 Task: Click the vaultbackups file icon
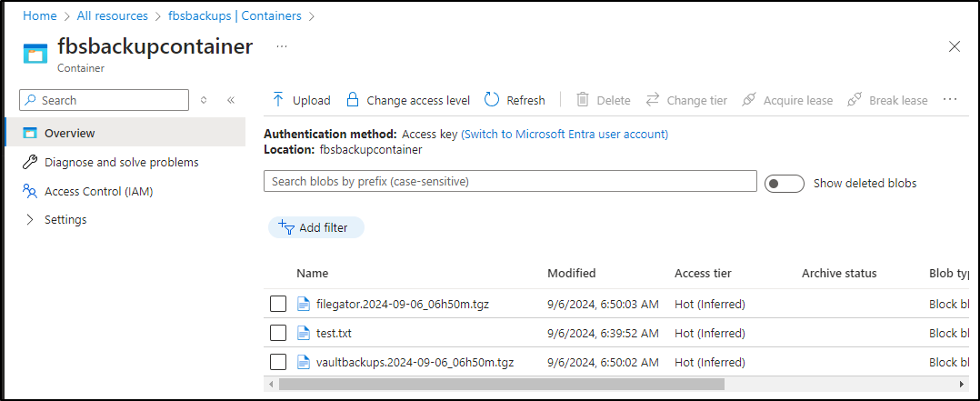coord(303,362)
